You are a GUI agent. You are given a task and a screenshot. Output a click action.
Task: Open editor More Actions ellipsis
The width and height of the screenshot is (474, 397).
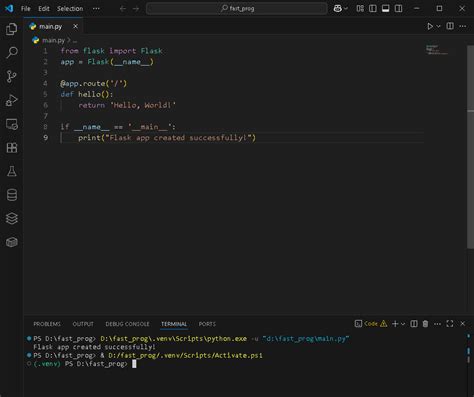pyautogui.click(x=463, y=26)
